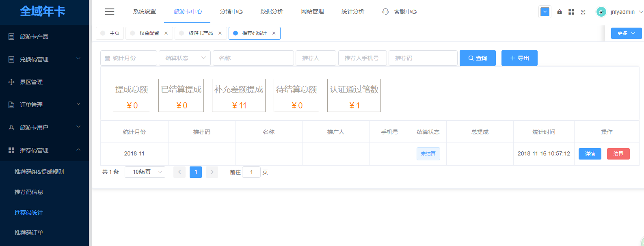Click the calendar icon in 统计月份 field
Image resolution: width=644 pixels, height=246 pixels.
coord(107,58)
